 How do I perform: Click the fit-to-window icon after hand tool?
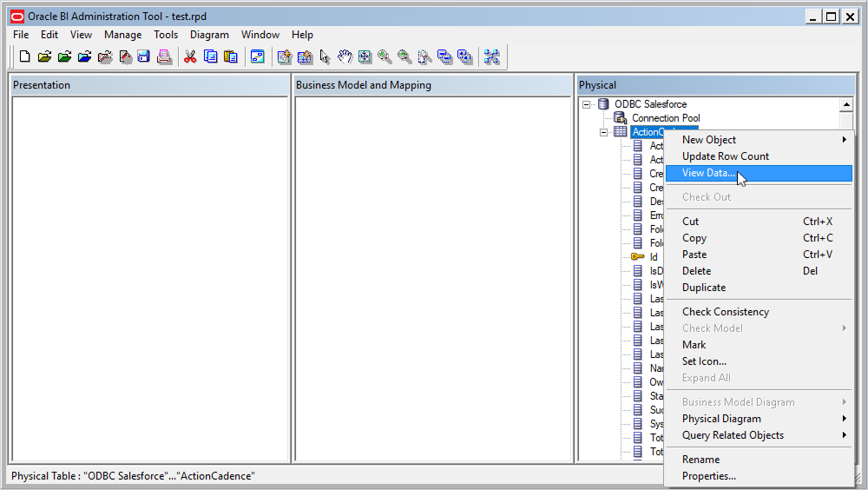coord(365,56)
